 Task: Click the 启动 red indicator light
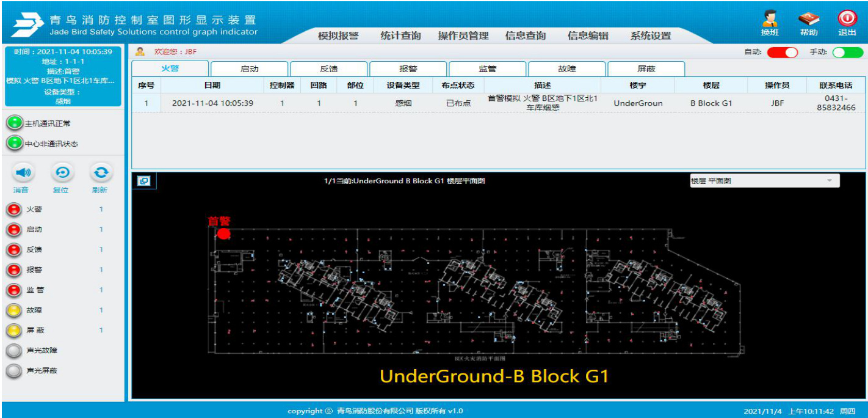13,230
